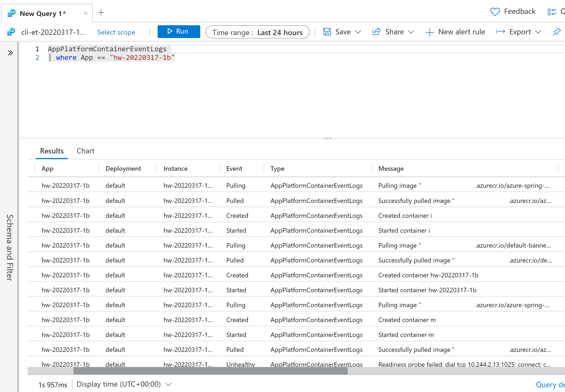Expand the Time range dropdown
The image size is (565, 392).
coord(257,32)
